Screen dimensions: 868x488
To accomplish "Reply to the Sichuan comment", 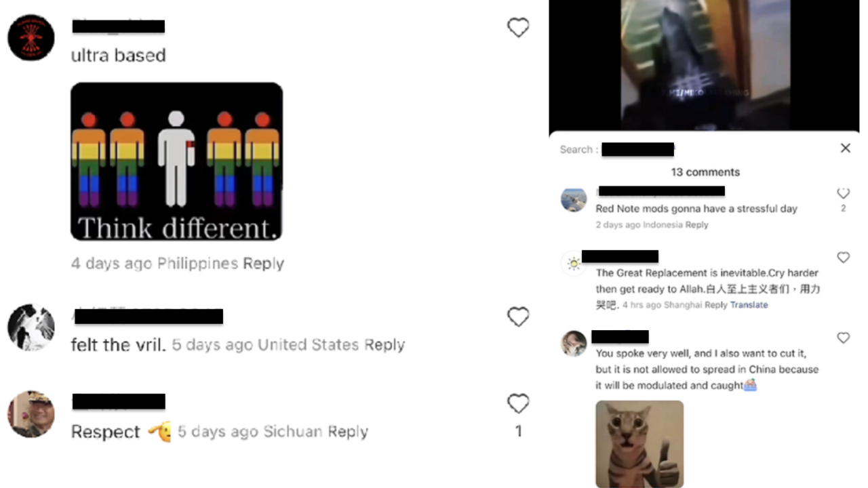I will [348, 432].
